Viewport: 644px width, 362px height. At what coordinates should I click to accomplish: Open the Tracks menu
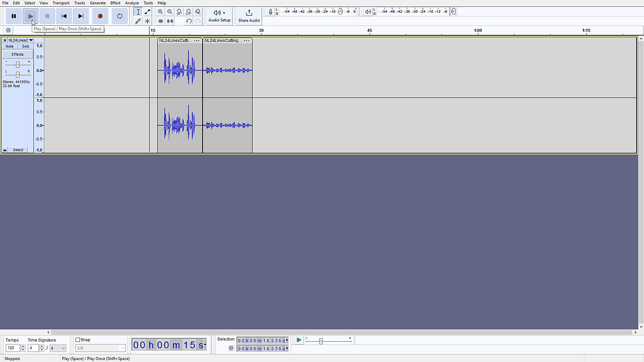point(79,3)
